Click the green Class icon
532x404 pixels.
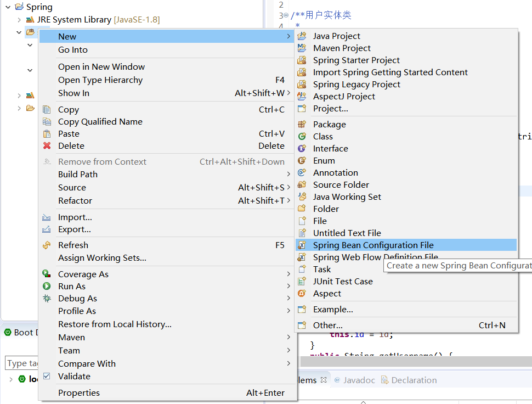click(302, 137)
